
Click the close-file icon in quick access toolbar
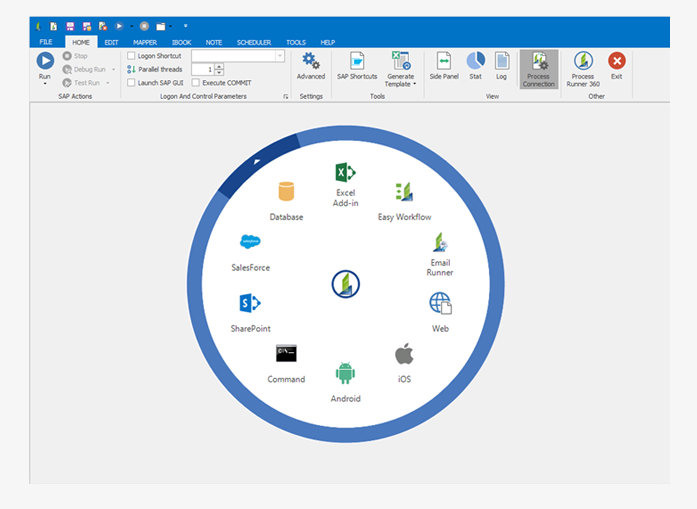(x=103, y=26)
